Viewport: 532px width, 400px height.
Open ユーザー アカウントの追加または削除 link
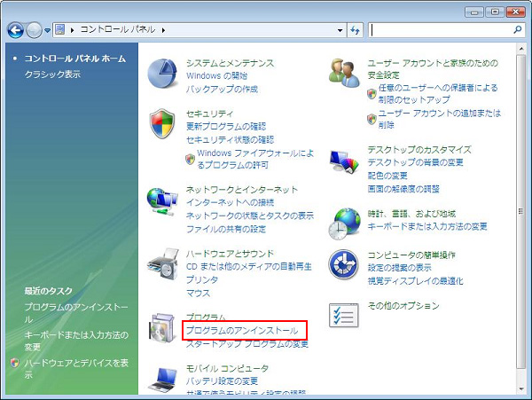(x=440, y=119)
